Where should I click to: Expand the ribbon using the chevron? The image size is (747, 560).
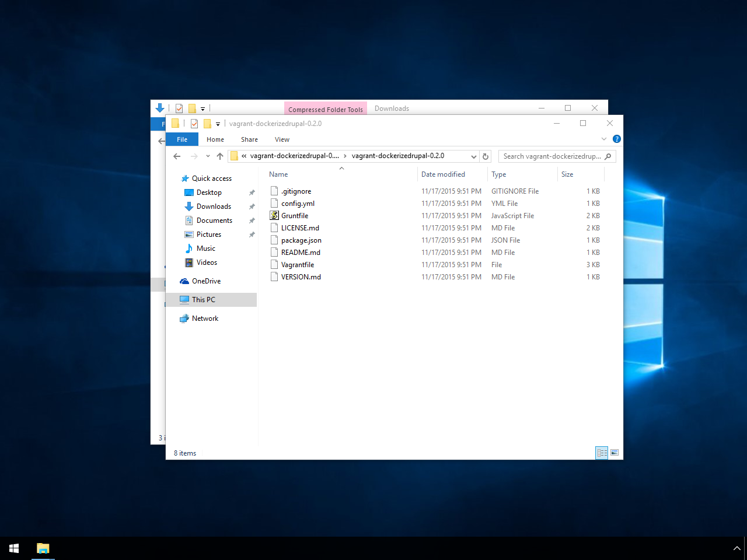pyautogui.click(x=604, y=139)
